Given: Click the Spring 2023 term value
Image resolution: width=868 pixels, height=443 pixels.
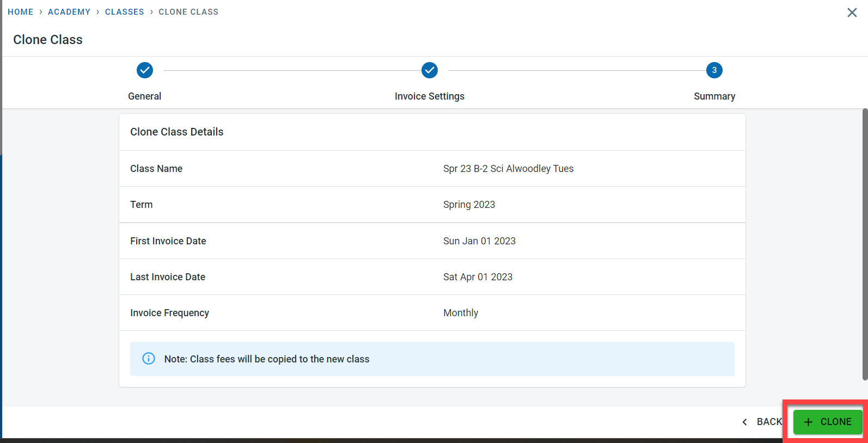Looking at the screenshot, I should point(469,205).
